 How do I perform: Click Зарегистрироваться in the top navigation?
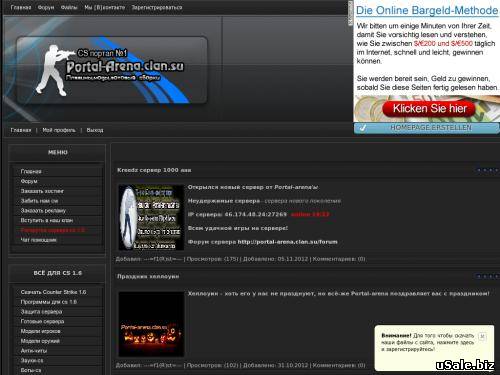[x=157, y=7]
